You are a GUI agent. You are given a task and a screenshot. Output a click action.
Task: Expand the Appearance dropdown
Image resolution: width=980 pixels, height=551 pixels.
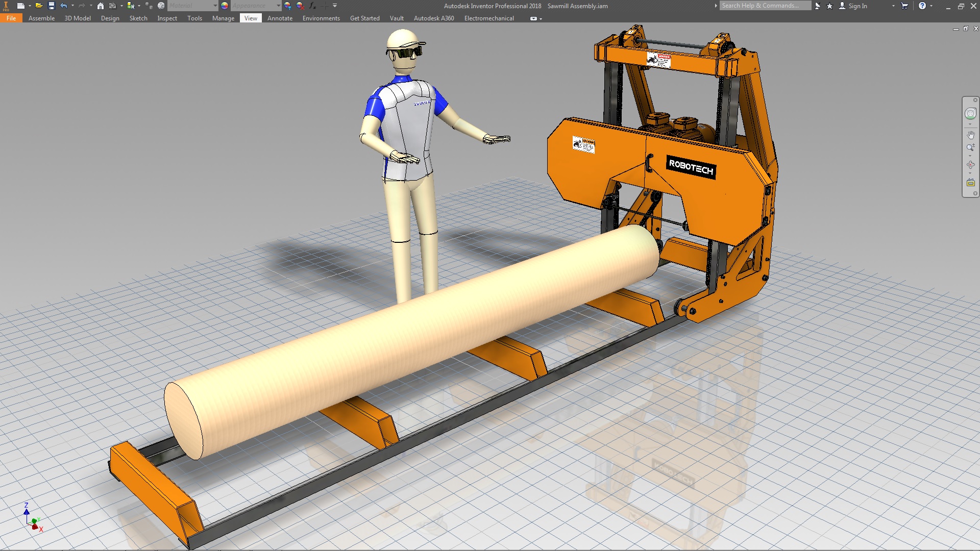click(x=278, y=6)
